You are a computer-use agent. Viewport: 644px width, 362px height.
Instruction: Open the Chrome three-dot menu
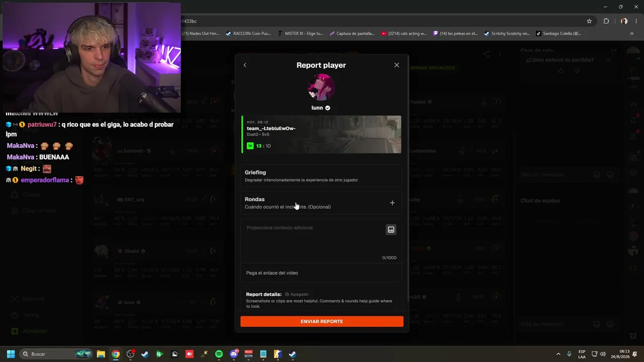(x=635, y=21)
